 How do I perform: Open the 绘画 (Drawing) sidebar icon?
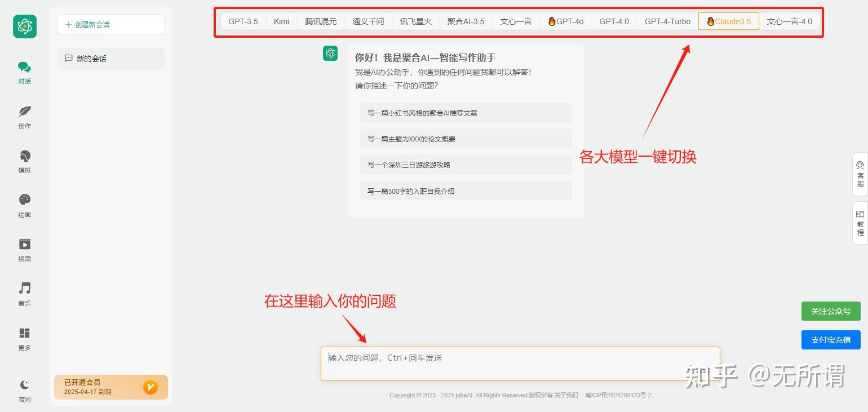24,204
